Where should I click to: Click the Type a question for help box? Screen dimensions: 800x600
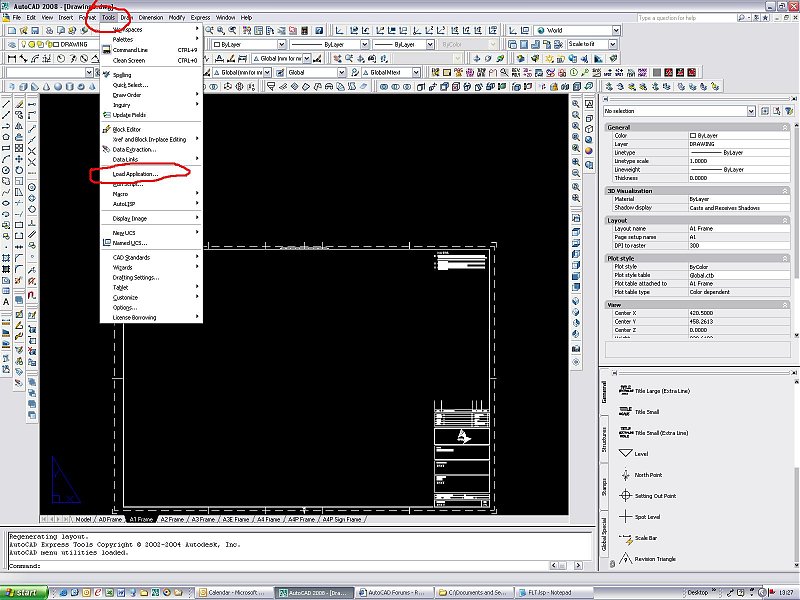click(x=685, y=18)
